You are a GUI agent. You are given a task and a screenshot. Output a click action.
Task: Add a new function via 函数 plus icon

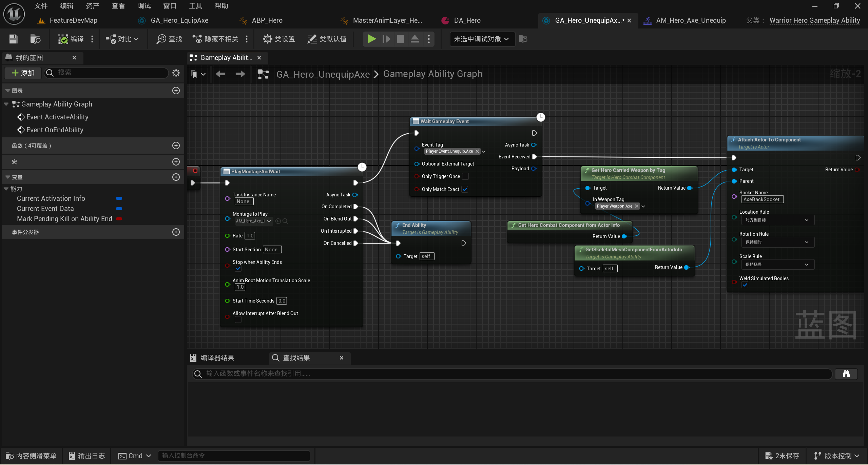[x=176, y=146]
